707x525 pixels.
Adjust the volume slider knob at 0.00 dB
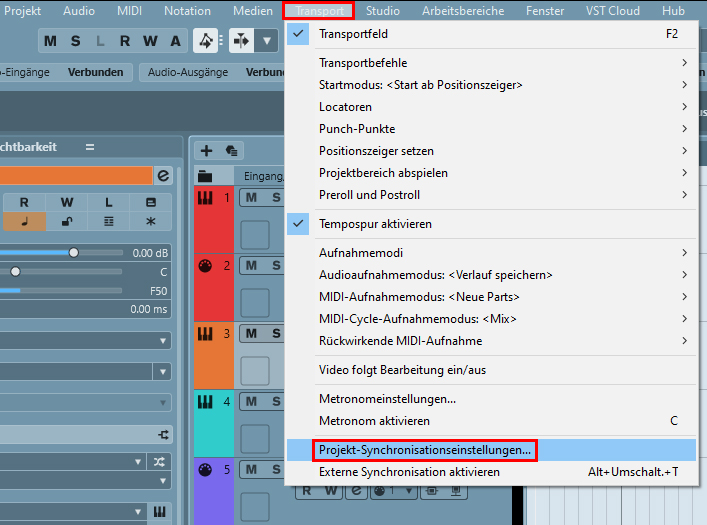coord(73,253)
